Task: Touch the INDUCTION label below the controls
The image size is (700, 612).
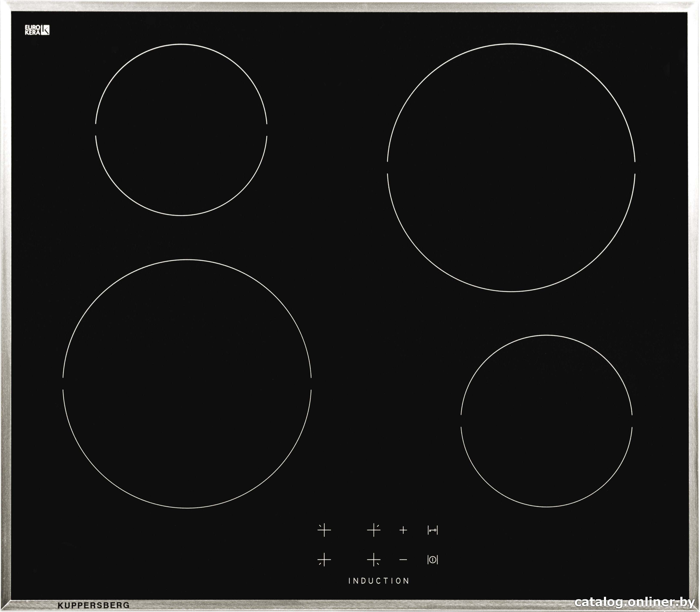Action: tap(379, 581)
